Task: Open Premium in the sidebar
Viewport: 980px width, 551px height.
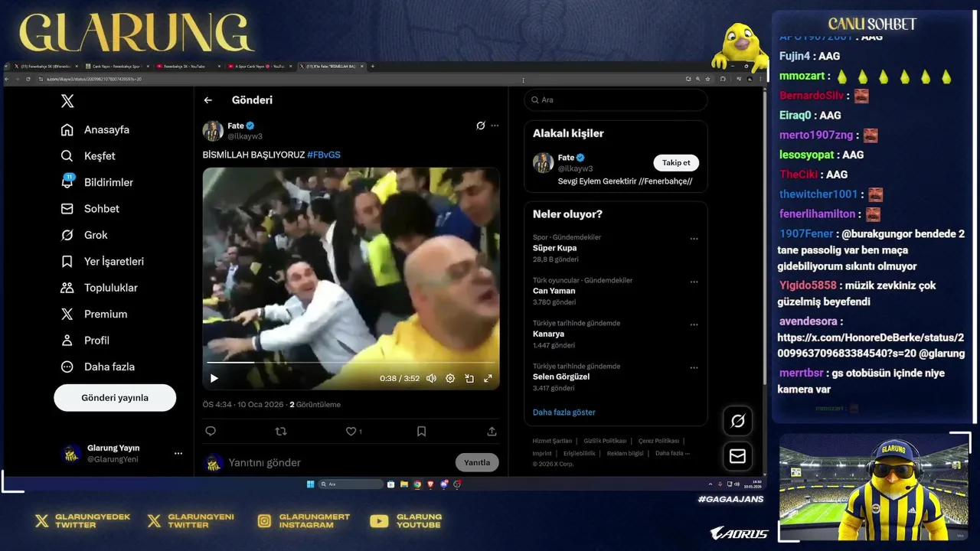Action: point(94,314)
